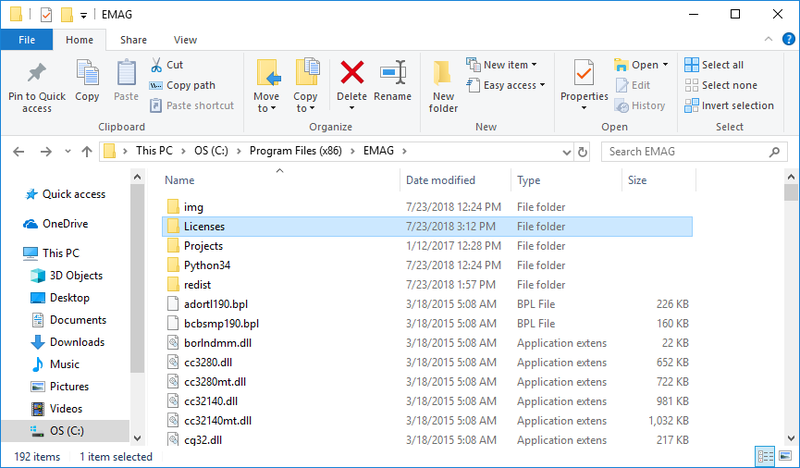Select the img folder

pyautogui.click(x=427, y=207)
